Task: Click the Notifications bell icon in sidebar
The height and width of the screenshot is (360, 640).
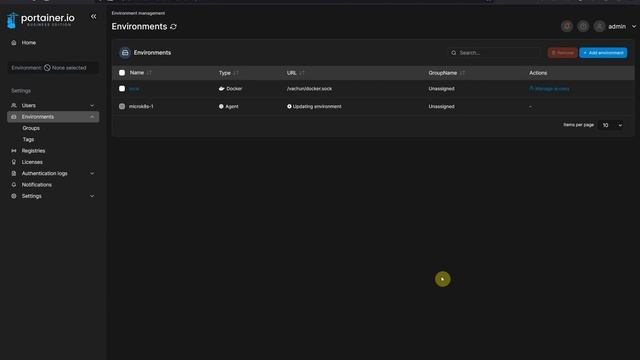Action: click(x=14, y=184)
